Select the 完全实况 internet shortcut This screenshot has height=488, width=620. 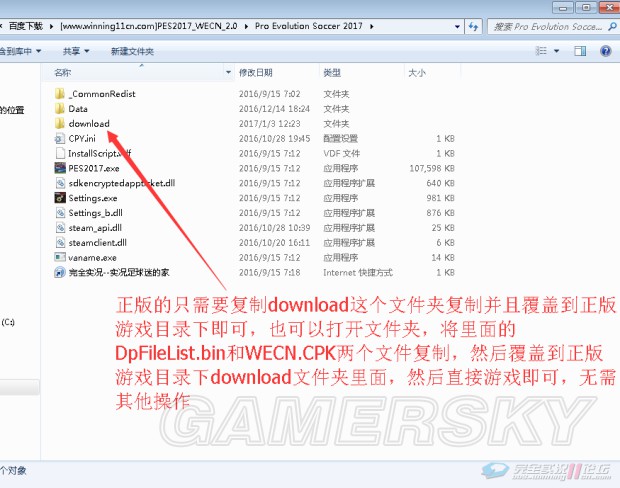point(123,272)
